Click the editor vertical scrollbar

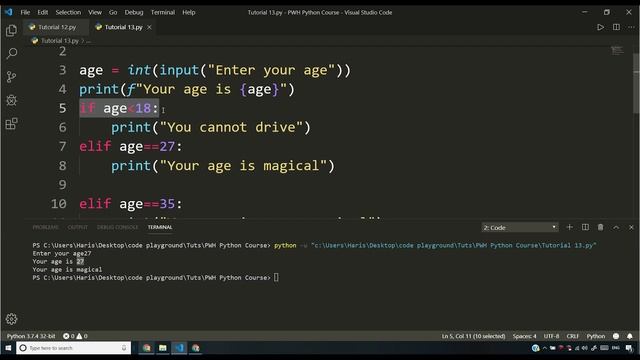636,83
